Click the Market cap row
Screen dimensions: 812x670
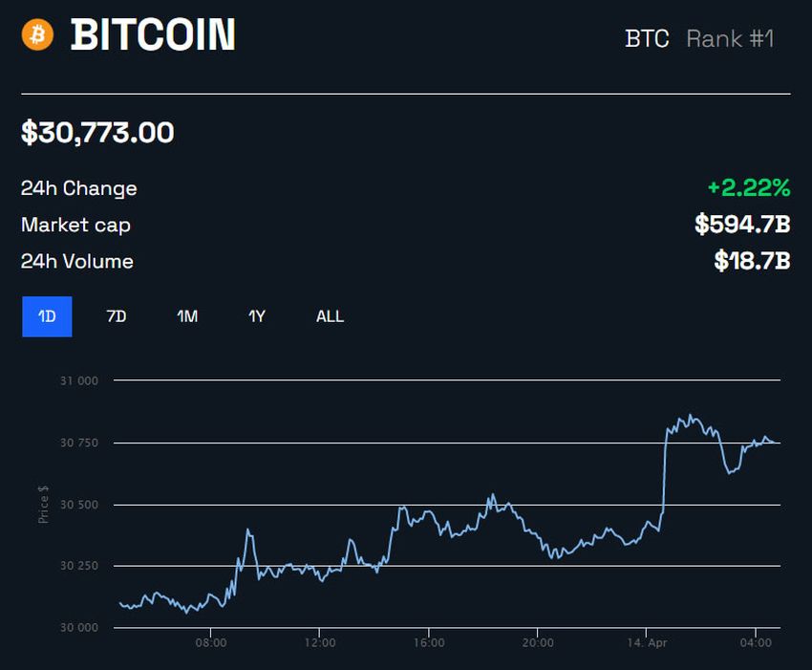point(76,226)
